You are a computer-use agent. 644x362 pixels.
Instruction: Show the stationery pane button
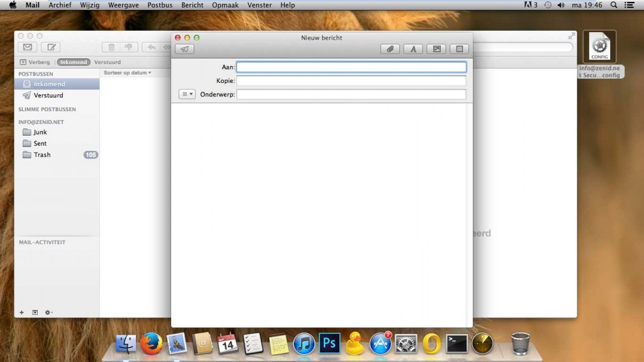click(460, 49)
